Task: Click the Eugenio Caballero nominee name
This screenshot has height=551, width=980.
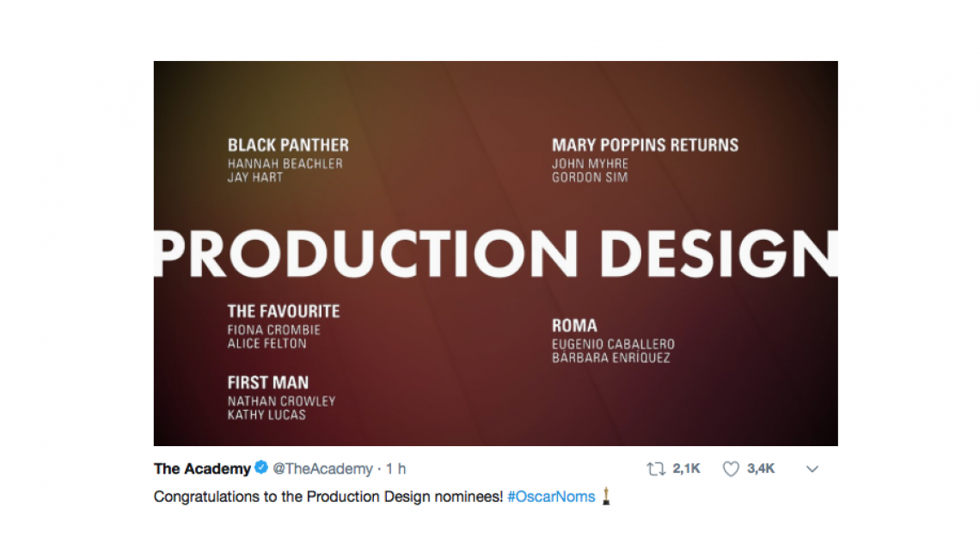Action: (613, 345)
